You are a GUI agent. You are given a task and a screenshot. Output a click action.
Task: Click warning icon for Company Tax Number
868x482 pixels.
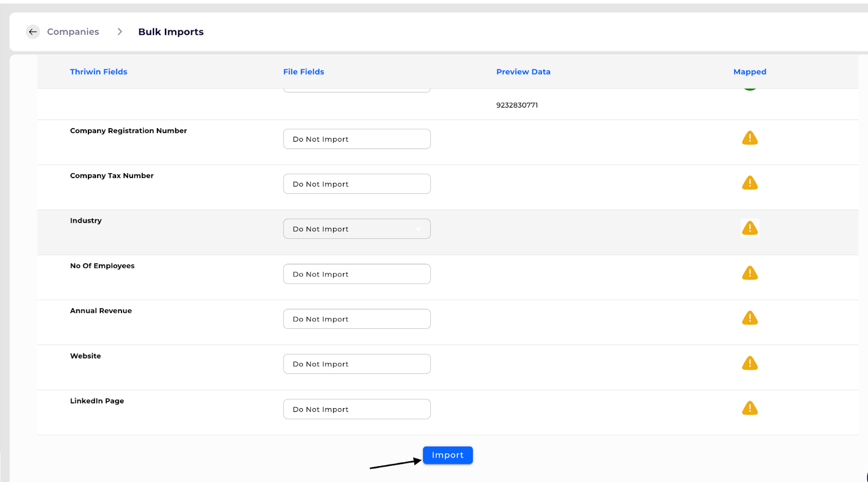click(750, 183)
